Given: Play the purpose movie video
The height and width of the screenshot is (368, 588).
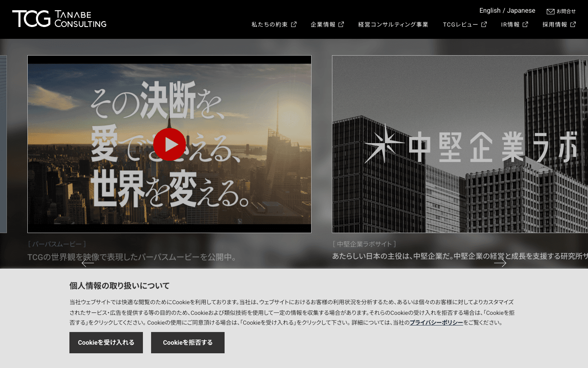Looking at the screenshot, I should point(169,144).
